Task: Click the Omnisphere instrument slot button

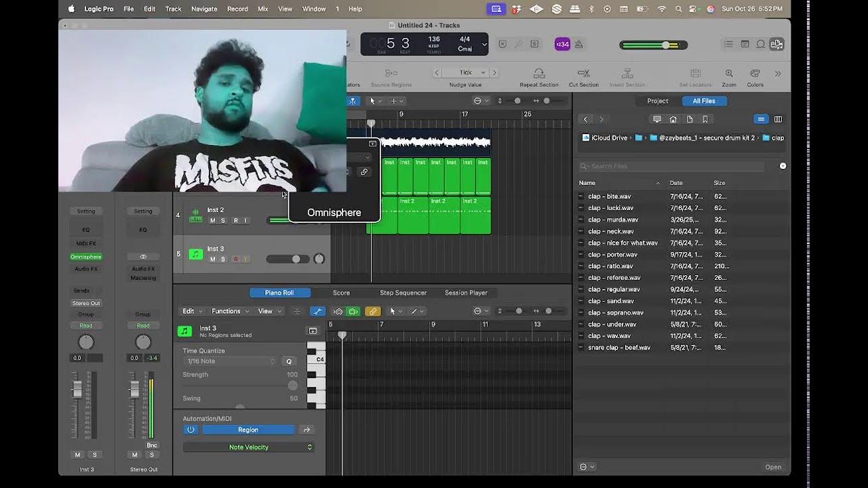Action: [86, 257]
